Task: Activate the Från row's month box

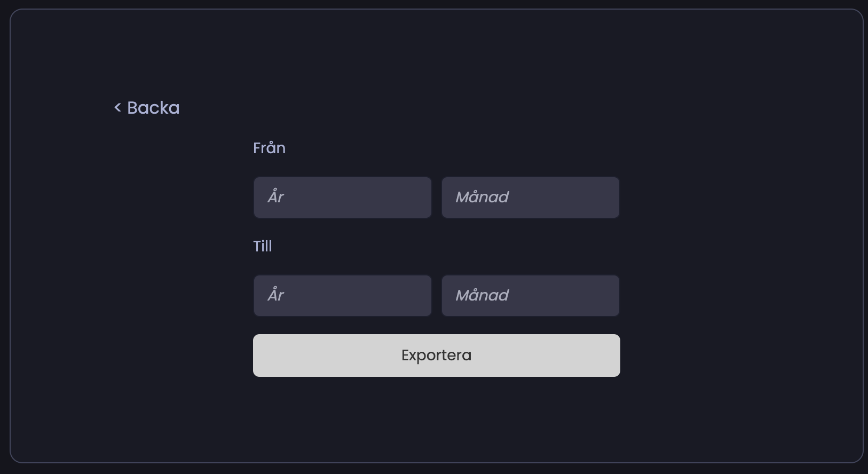Action: click(x=530, y=197)
